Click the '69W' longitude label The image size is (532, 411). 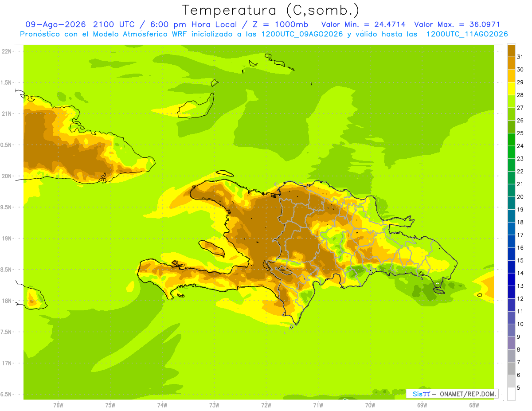pyautogui.click(x=422, y=405)
